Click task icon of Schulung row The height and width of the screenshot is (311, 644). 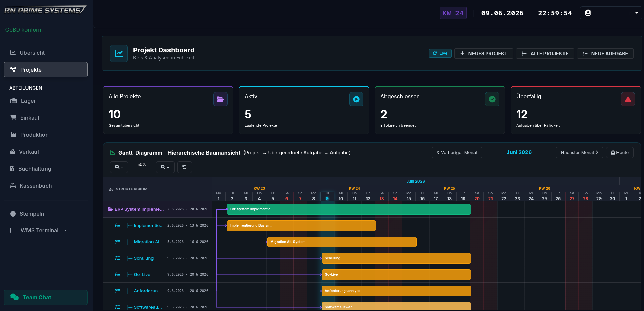118,258
